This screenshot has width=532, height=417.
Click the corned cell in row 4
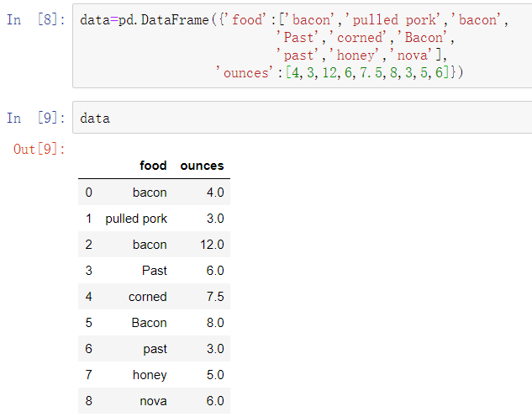pos(148,297)
